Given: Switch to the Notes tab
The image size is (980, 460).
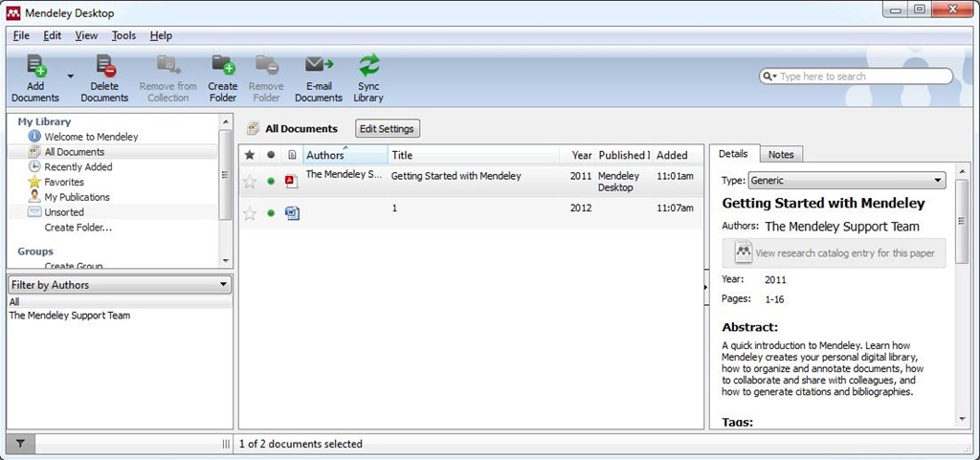Looking at the screenshot, I should (x=781, y=154).
